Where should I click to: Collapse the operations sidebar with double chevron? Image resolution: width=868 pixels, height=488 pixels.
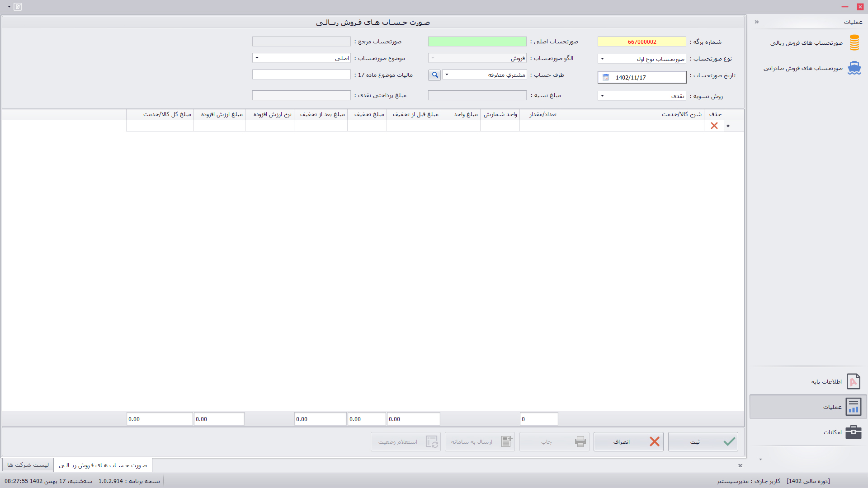pyautogui.click(x=757, y=22)
